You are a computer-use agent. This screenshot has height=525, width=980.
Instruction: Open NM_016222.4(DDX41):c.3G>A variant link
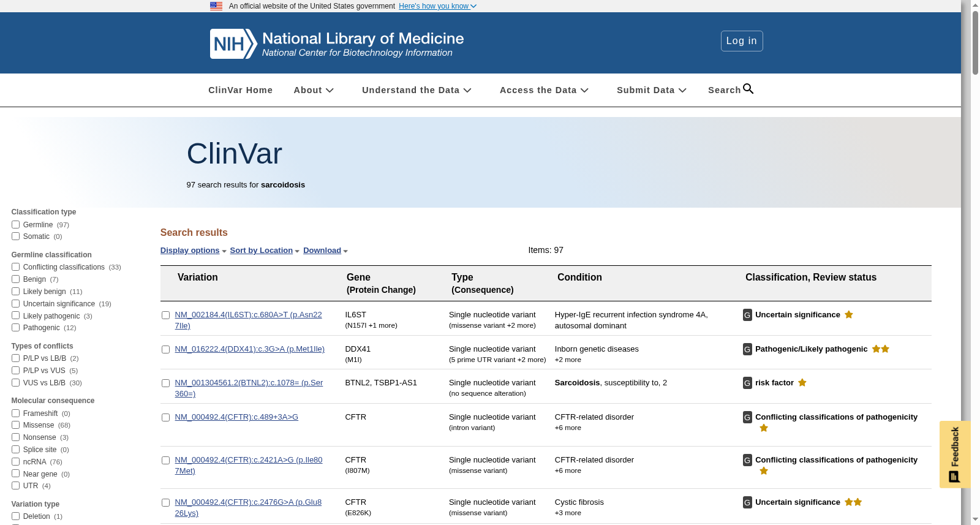point(250,349)
